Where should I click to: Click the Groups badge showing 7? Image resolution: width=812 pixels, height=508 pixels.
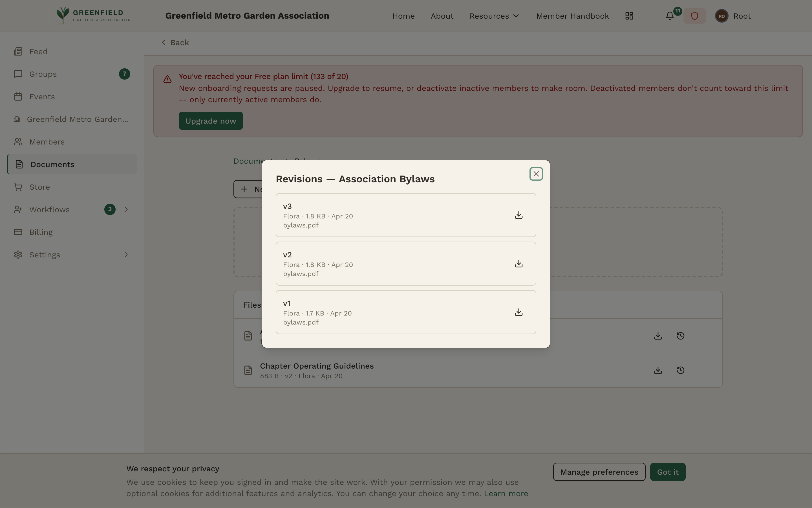(125, 74)
